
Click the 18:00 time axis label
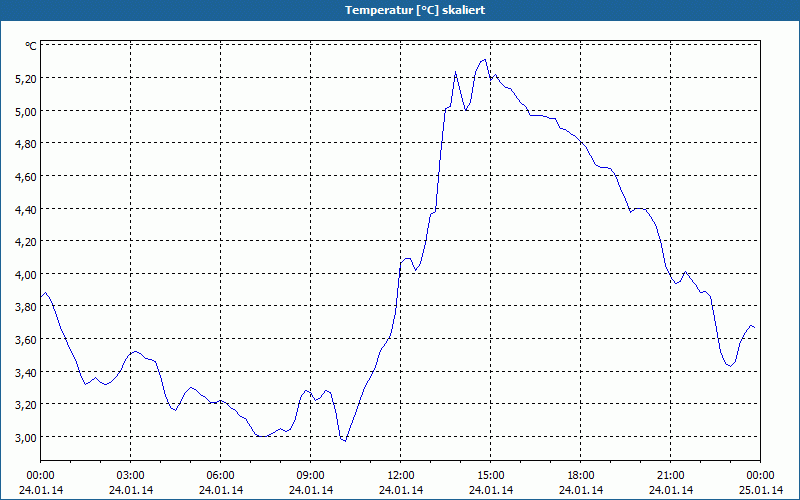581,476
